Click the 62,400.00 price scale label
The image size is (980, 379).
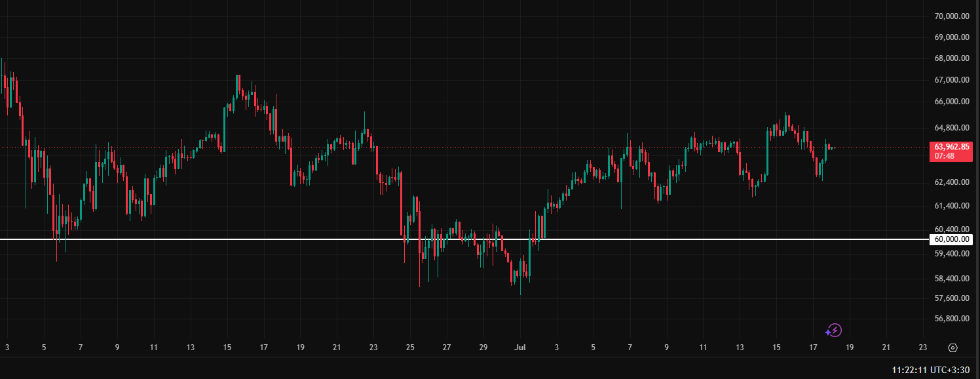952,182
